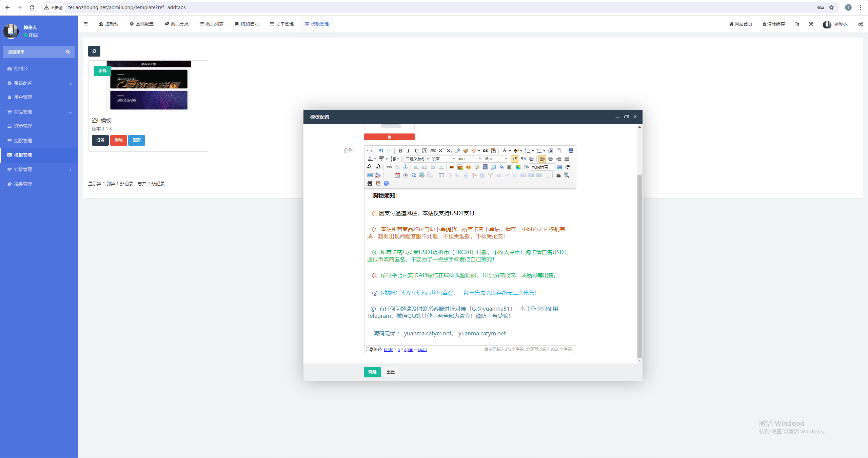The height and width of the screenshot is (458, 868).
Task: Click the red 删除 button
Action: tap(118, 140)
